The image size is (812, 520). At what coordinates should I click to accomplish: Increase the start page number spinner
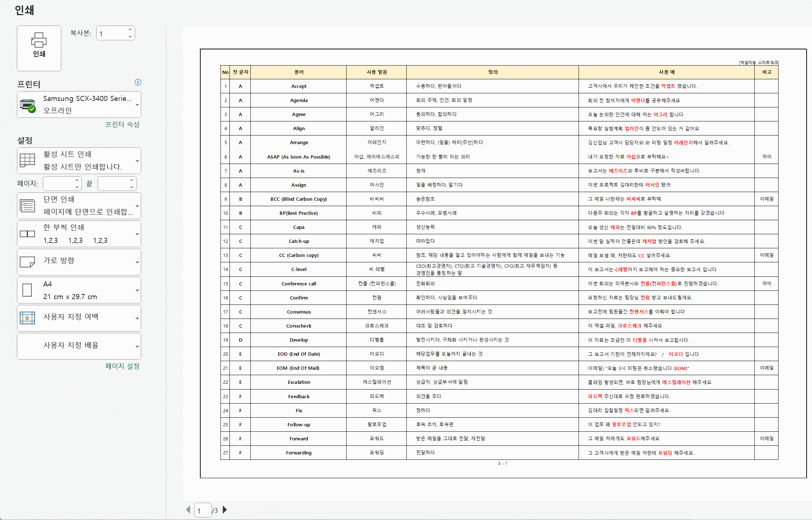(77, 180)
